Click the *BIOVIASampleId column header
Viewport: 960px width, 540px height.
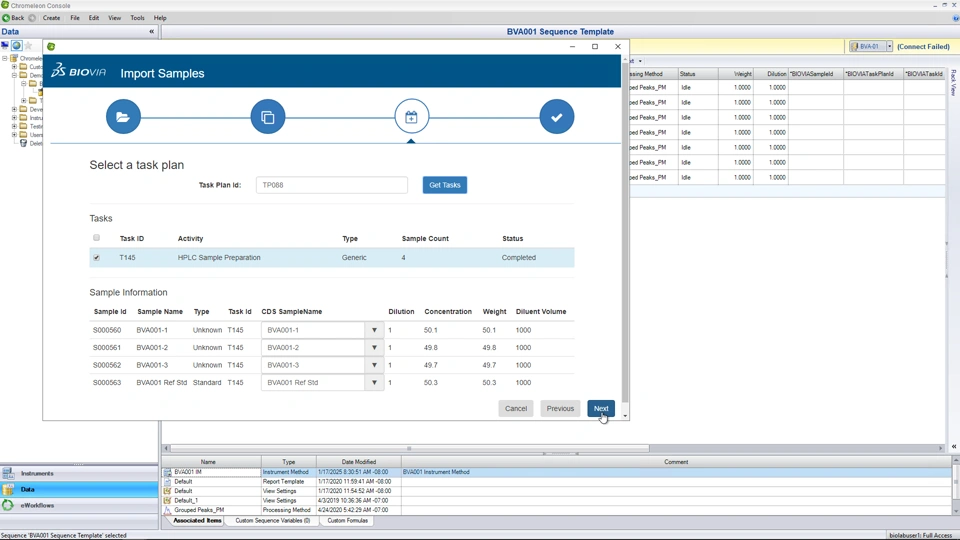816,73
